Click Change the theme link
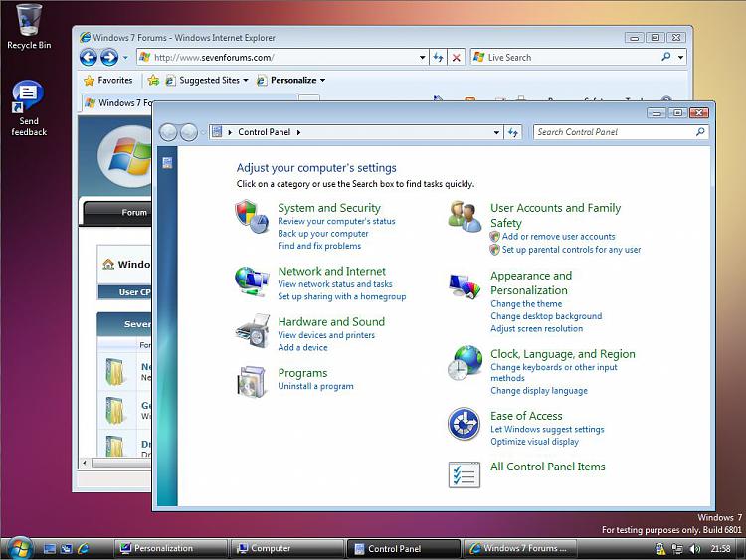Screen dimensions: 746x560 [x=526, y=304]
